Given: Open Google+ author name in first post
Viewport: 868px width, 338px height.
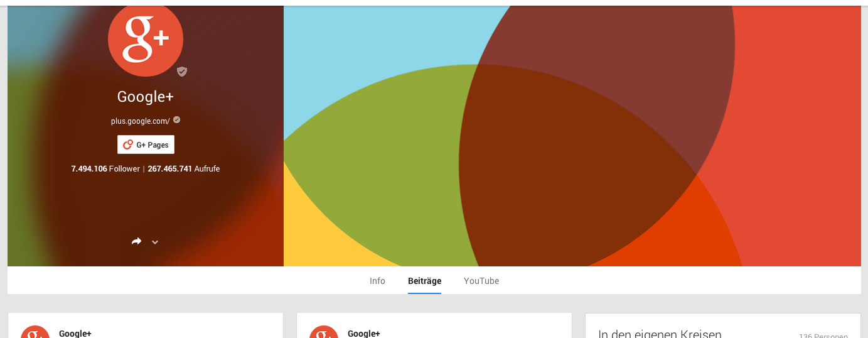Looking at the screenshot, I should (75, 334).
